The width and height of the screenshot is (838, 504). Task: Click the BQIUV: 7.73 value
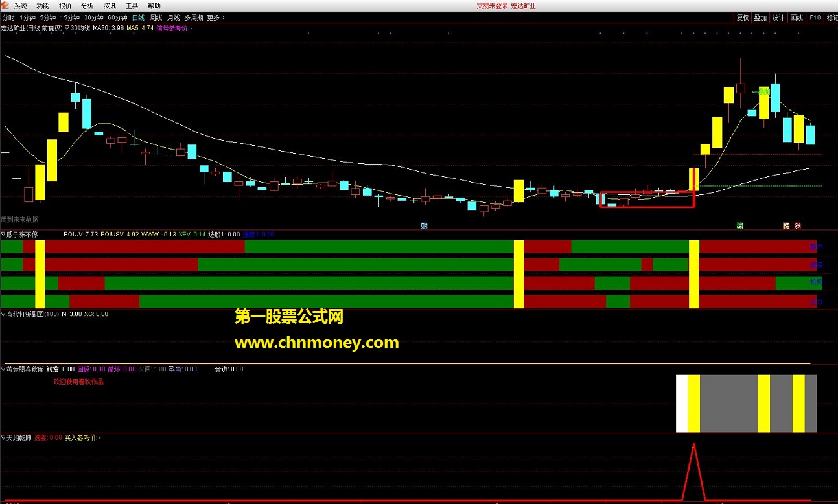coord(81,234)
